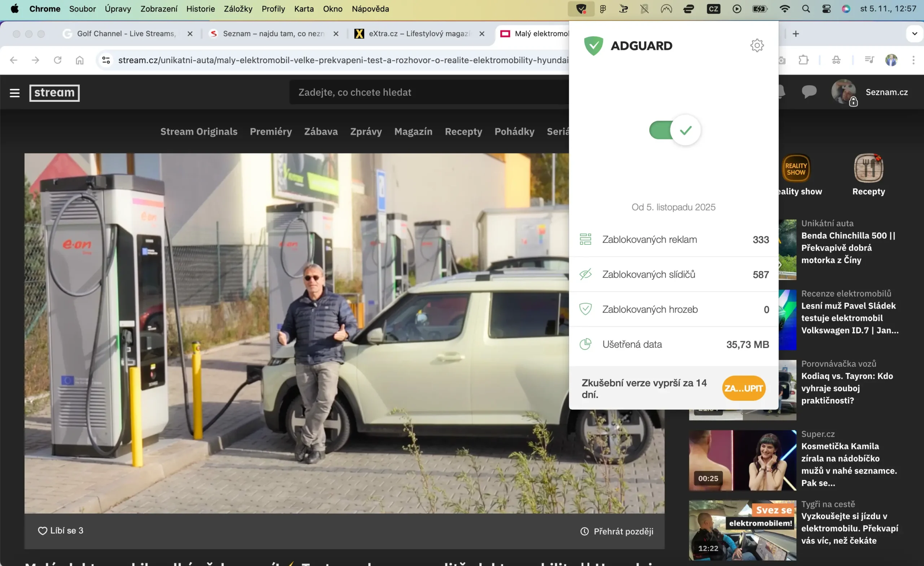Click the AdGuard icon in the macOS menu bar
Screen dimensions: 924x566
[580, 9]
